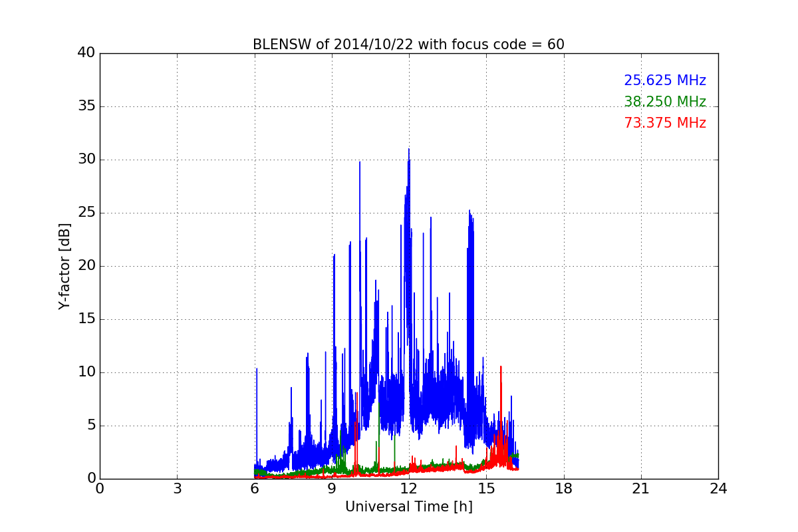The image size is (798, 532).
Task: Click the tallest blue peak near 12 h
Action: [x=409, y=150]
